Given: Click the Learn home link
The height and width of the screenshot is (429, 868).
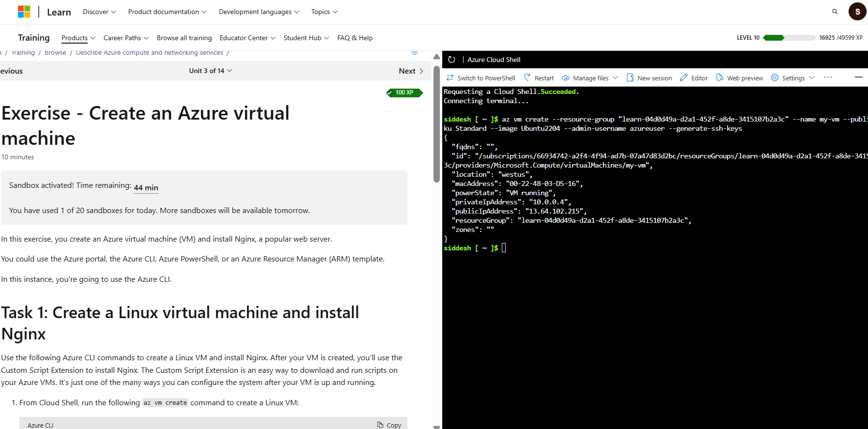Looking at the screenshot, I should pos(59,12).
